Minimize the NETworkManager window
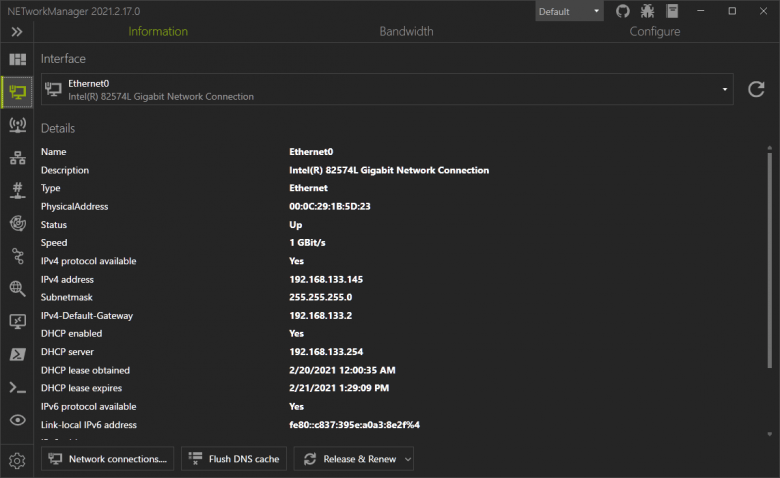Image resolution: width=780 pixels, height=478 pixels. coord(700,11)
